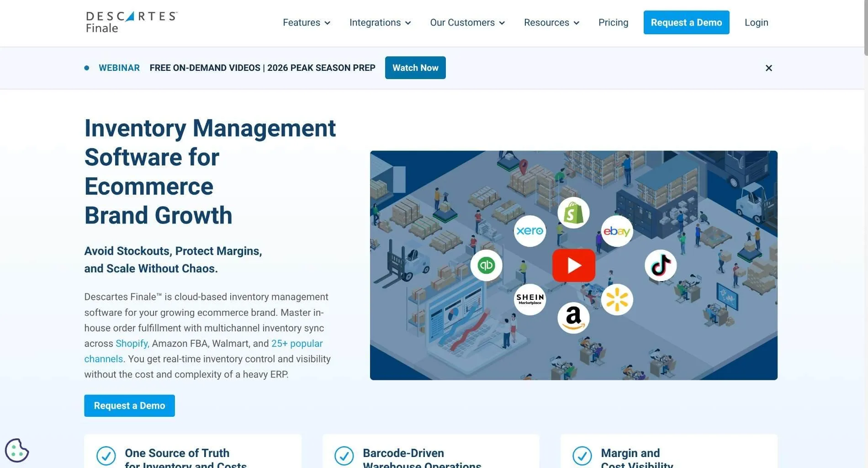868x468 pixels.
Task: Dismiss the webinar banner with X
Action: [768, 68]
